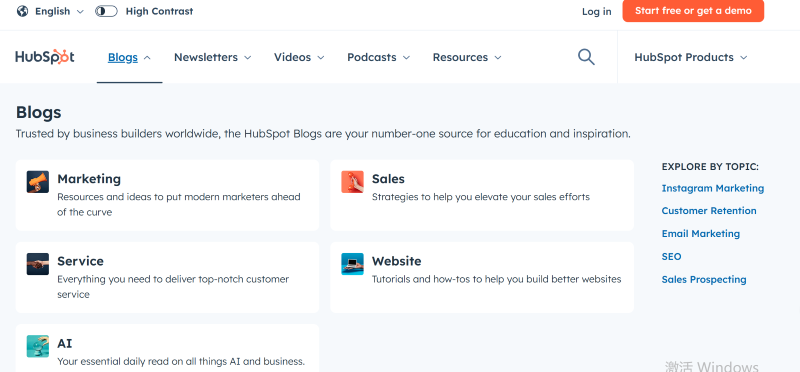This screenshot has width=800, height=372.
Task: Click the Sales blog thumbnail icon
Action: click(353, 182)
